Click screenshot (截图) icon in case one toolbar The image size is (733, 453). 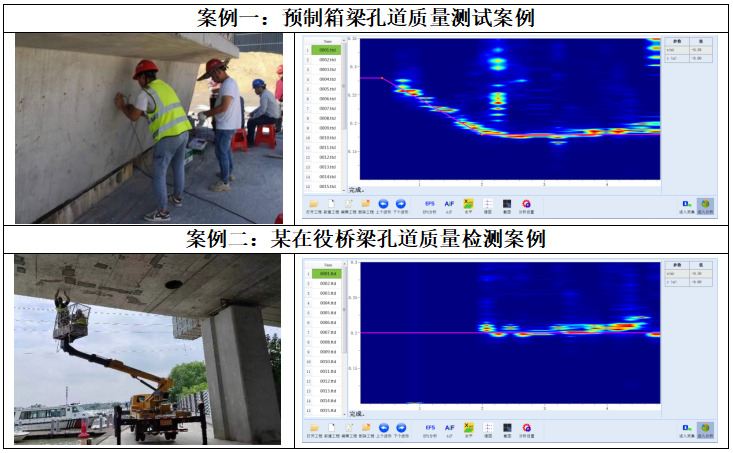(507, 204)
